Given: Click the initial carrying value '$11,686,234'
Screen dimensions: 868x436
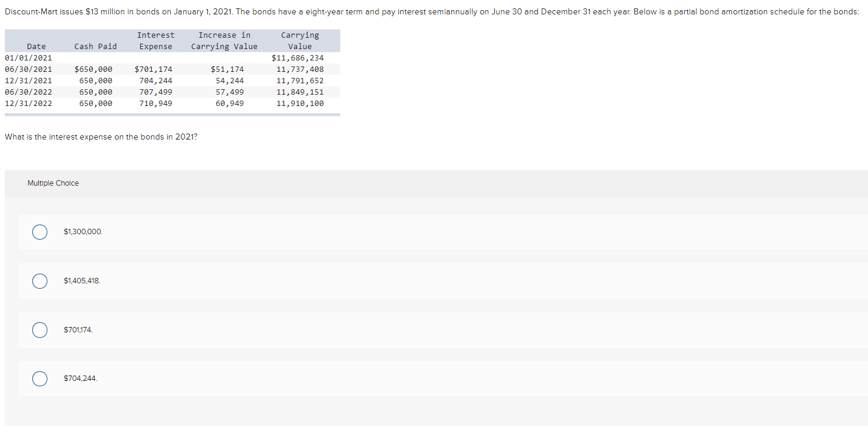Looking at the screenshot, I should pos(298,58).
